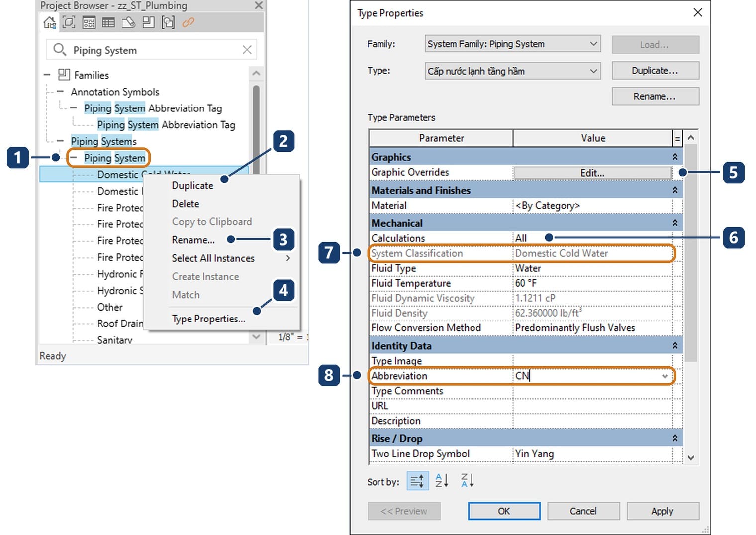Click Edit... for Graphic Overrides
Screen dimensions: 756x535
[x=592, y=173]
